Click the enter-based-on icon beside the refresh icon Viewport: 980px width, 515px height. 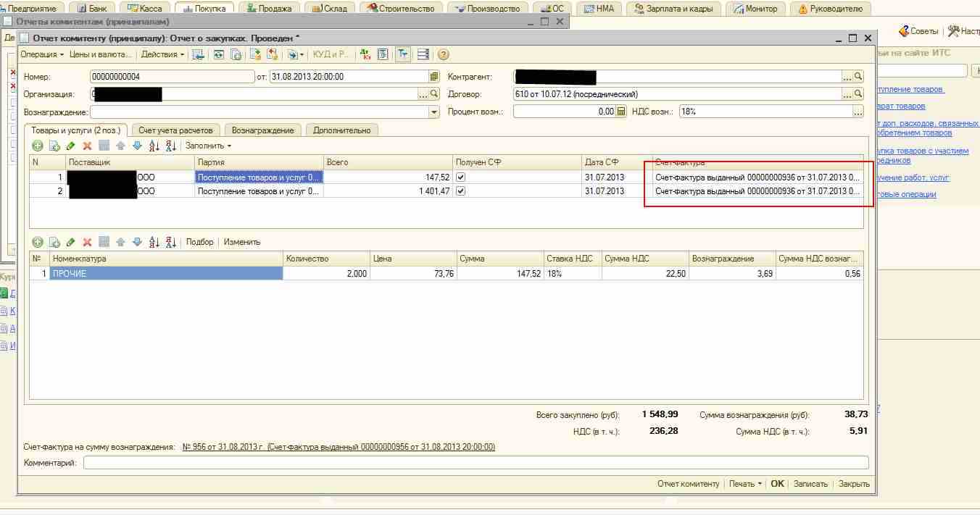point(236,54)
